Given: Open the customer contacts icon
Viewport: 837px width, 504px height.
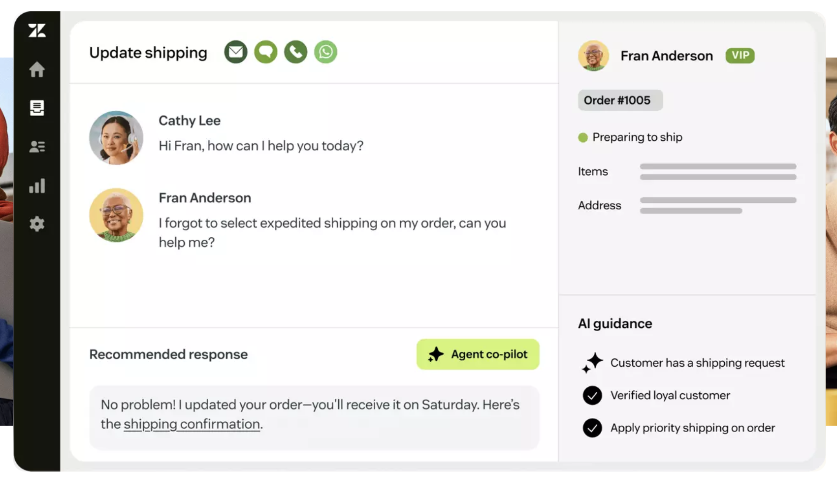Looking at the screenshot, I should pos(37,147).
